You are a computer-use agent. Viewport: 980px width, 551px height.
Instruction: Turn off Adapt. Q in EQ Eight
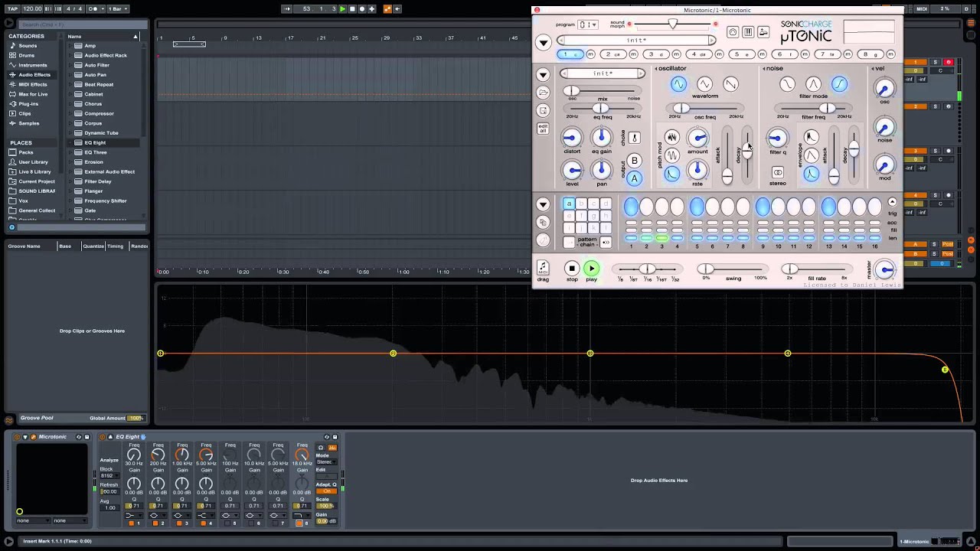point(325,491)
